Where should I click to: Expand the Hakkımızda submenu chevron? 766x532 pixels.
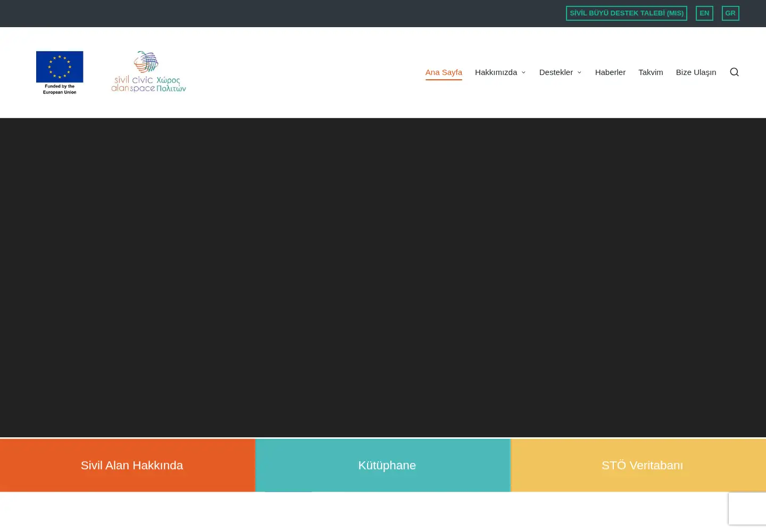point(523,72)
